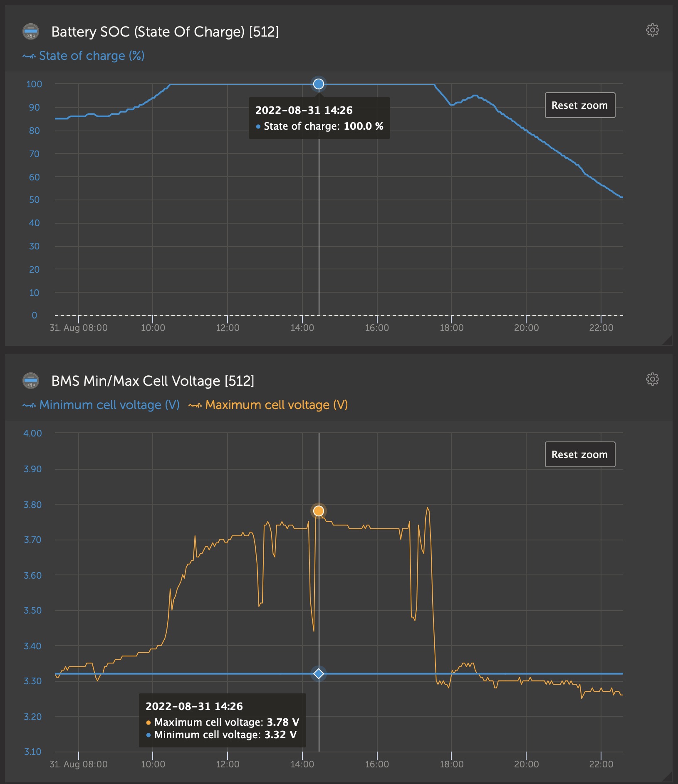Image resolution: width=678 pixels, height=784 pixels.
Task: Reset zoom on the Battery SOC chart
Action: click(x=579, y=105)
